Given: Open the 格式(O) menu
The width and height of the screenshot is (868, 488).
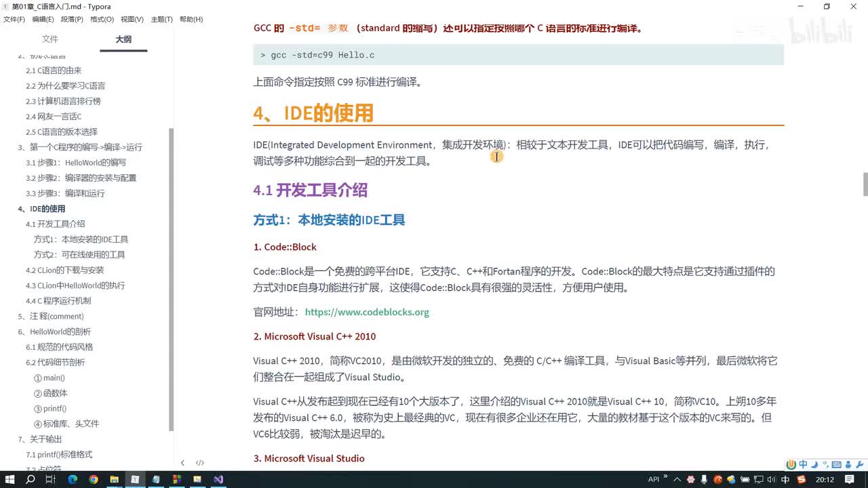Looking at the screenshot, I should click(102, 19).
